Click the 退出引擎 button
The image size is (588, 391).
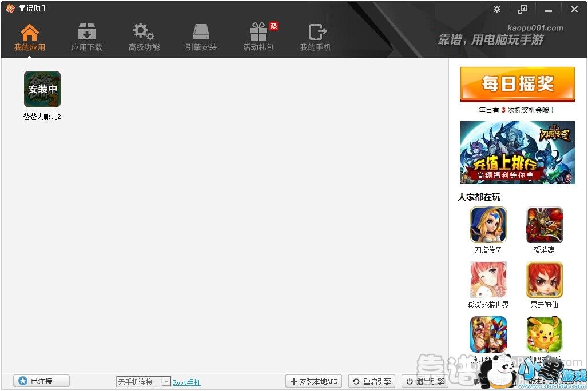[425, 381]
